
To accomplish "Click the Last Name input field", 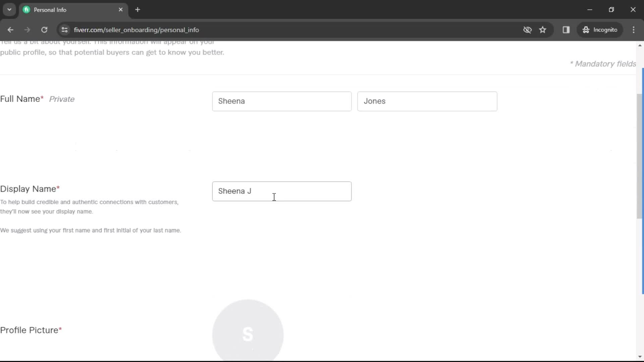I will [427, 101].
